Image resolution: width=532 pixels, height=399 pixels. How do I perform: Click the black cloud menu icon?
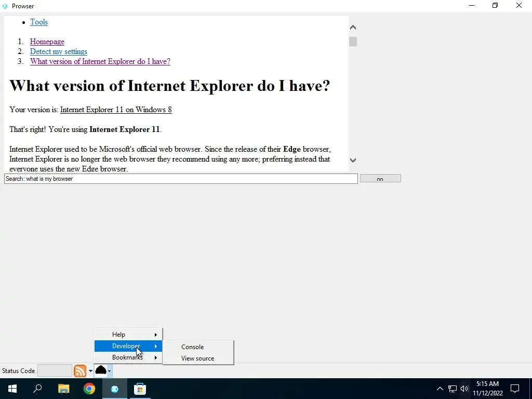coord(101,370)
